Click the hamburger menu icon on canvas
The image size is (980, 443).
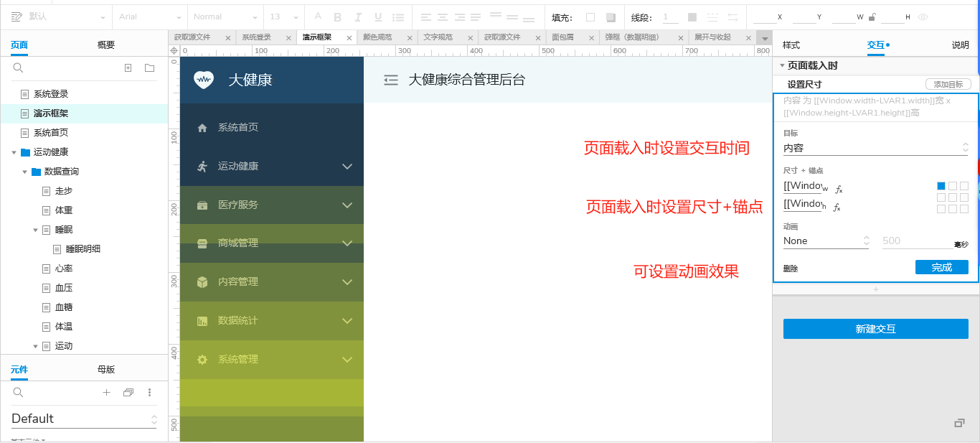tap(391, 80)
